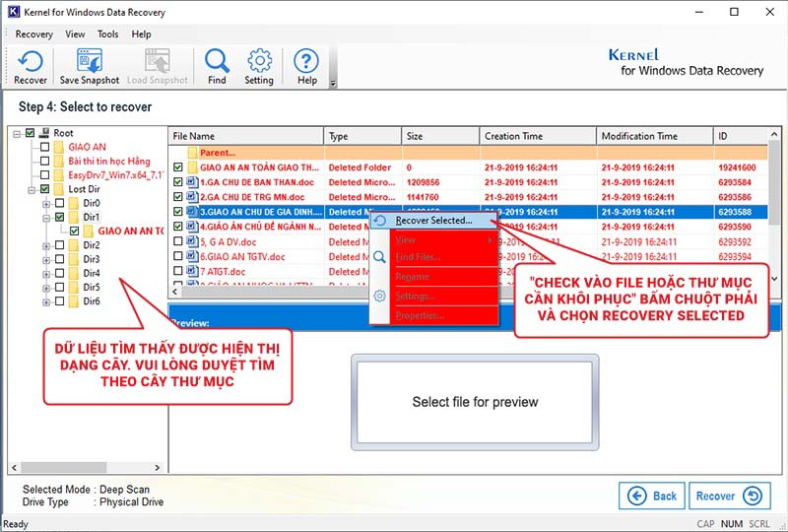The width and height of the screenshot is (788, 532).
Task: Collapse the Lost Dir node
Action: click(32, 190)
